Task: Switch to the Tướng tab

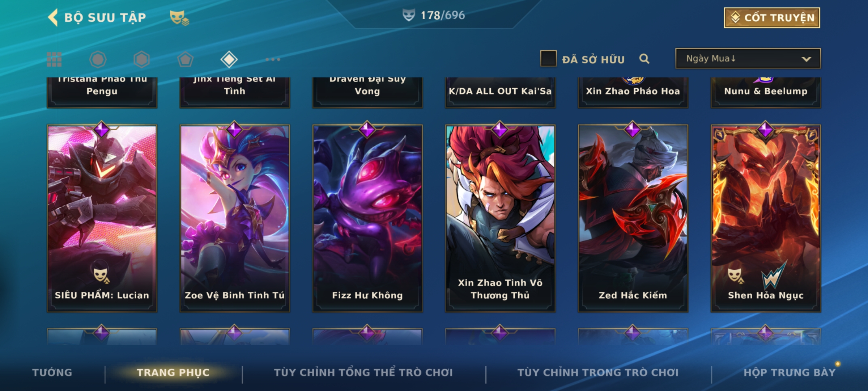Action: [52, 372]
